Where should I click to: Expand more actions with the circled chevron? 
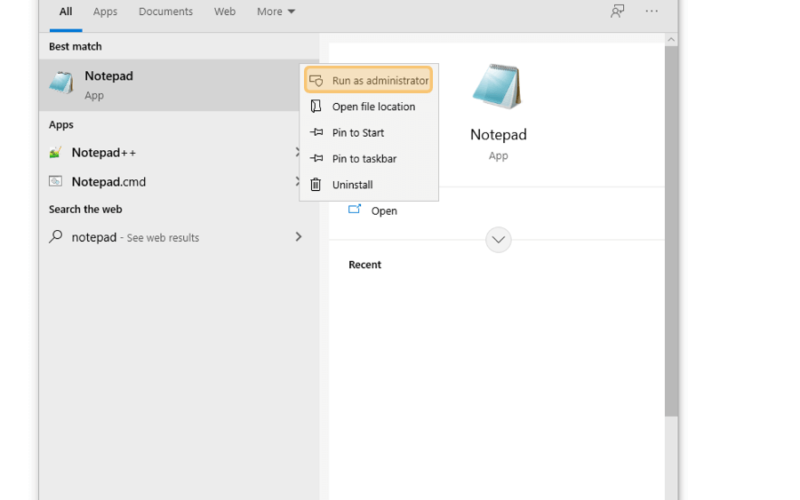click(x=498, y=239)
